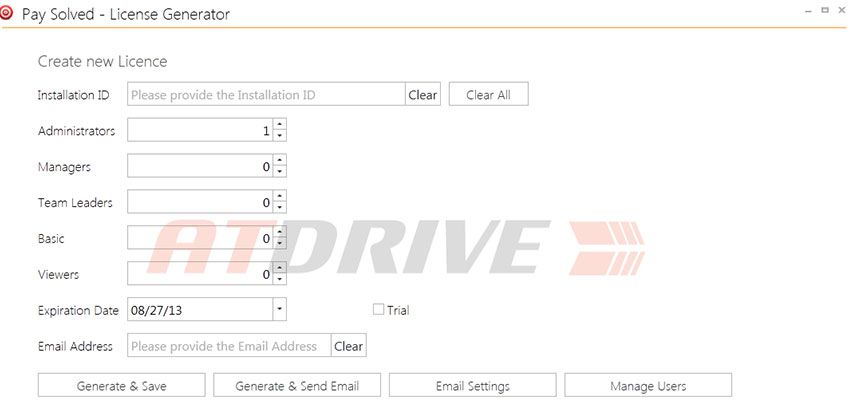
Task: Clear the Email Address field
Action: point(349,345)
